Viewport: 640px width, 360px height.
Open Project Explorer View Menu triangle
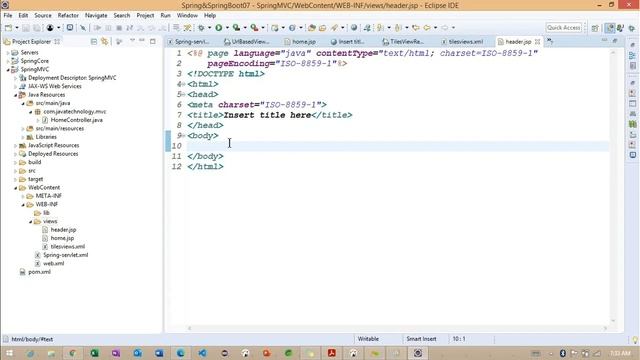132,41
